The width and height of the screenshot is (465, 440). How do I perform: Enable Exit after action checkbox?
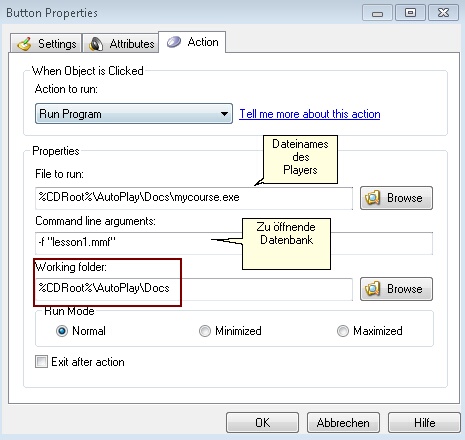tap(41, 362)
